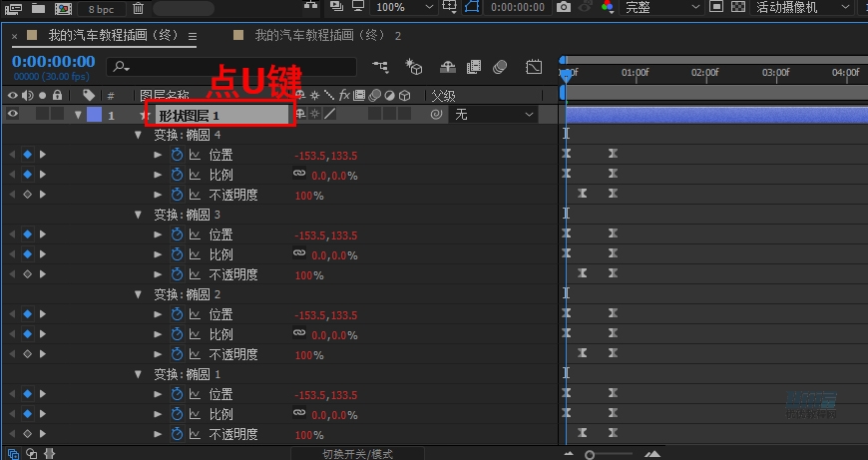Collapse the 变换: 椭圆 2 group

pos(138,294)
